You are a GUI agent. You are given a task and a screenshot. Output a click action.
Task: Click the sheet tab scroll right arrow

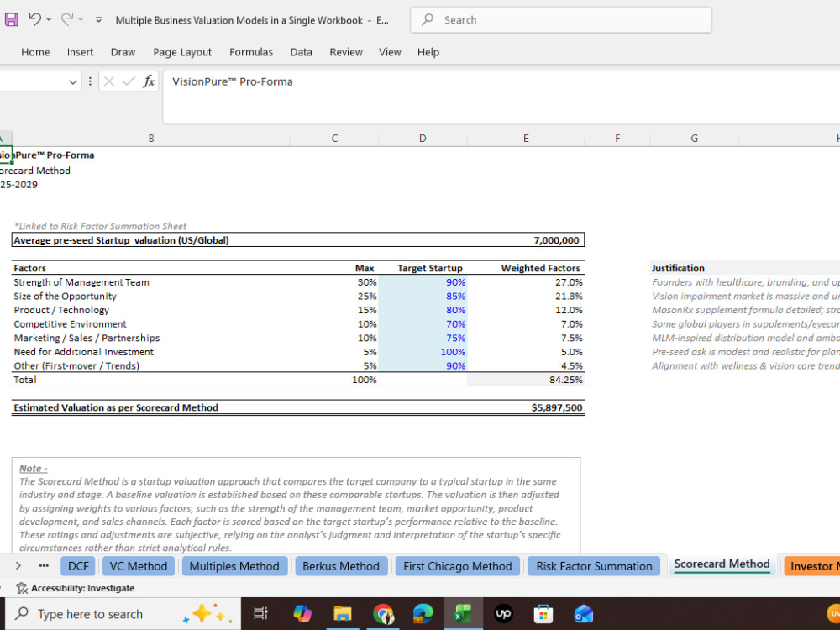(18, 565)
